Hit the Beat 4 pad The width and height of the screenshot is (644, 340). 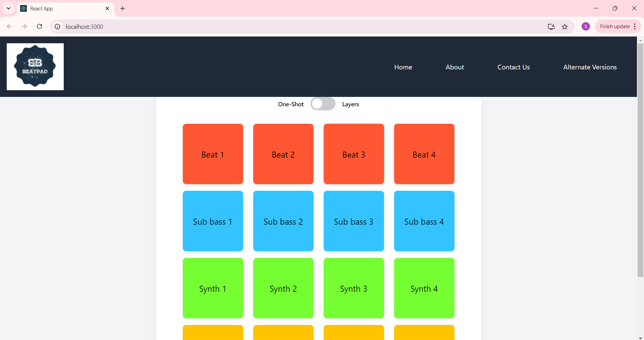424,154
